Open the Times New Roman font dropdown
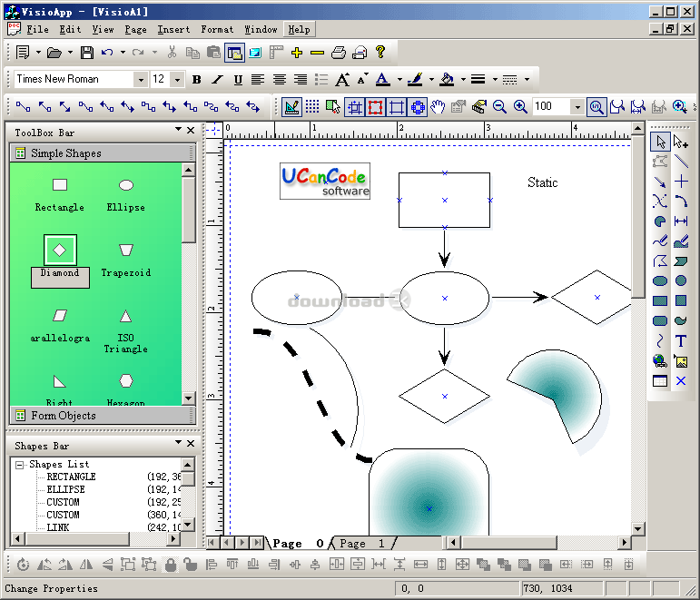The width and height of the screenshot is (700, 600). tap(141, 80)
